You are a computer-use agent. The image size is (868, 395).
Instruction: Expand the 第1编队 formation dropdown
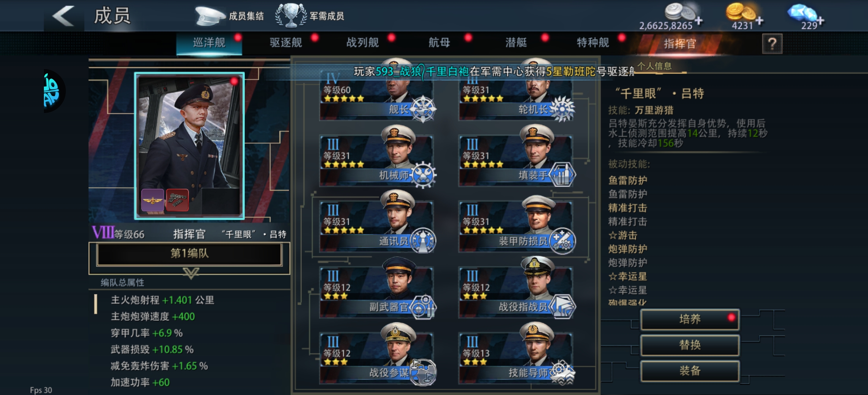(x=189, y=253)
